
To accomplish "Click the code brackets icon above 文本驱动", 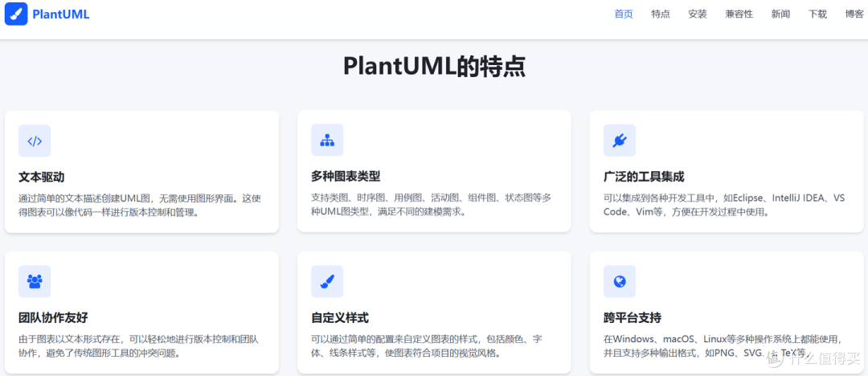I will (35, 141).
